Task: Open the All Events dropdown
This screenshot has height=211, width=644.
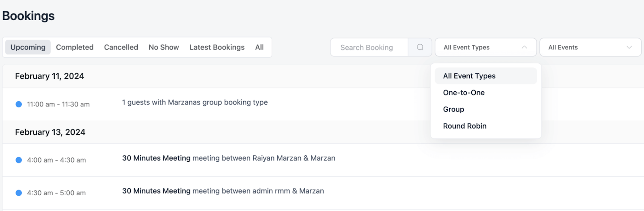Action: tap(590, 47)
